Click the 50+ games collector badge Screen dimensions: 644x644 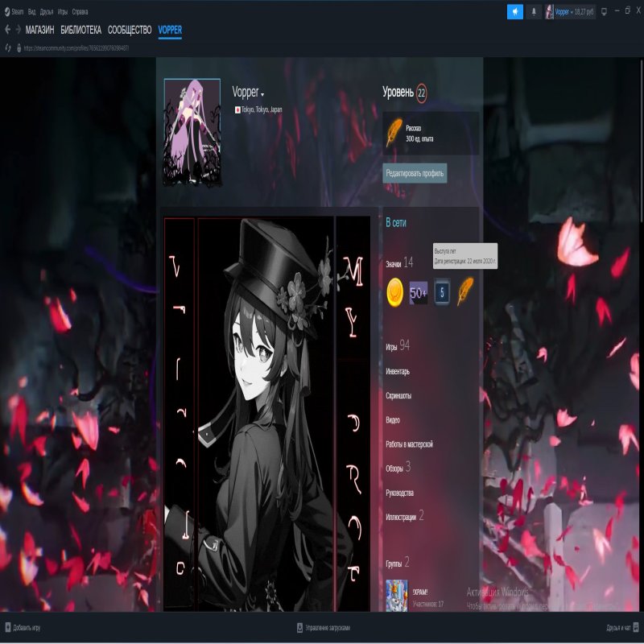coord(419,290)
